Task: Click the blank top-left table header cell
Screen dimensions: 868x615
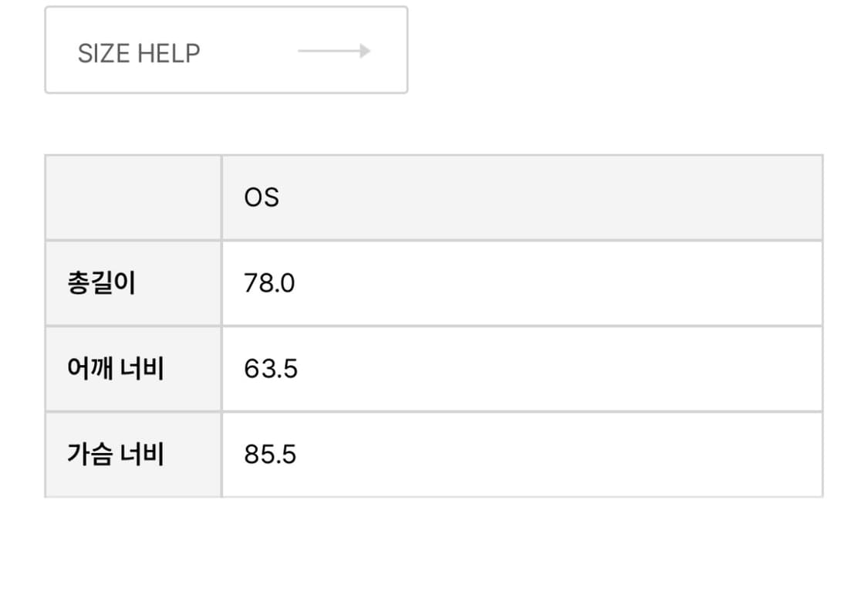Action: [x=133, y=198]
